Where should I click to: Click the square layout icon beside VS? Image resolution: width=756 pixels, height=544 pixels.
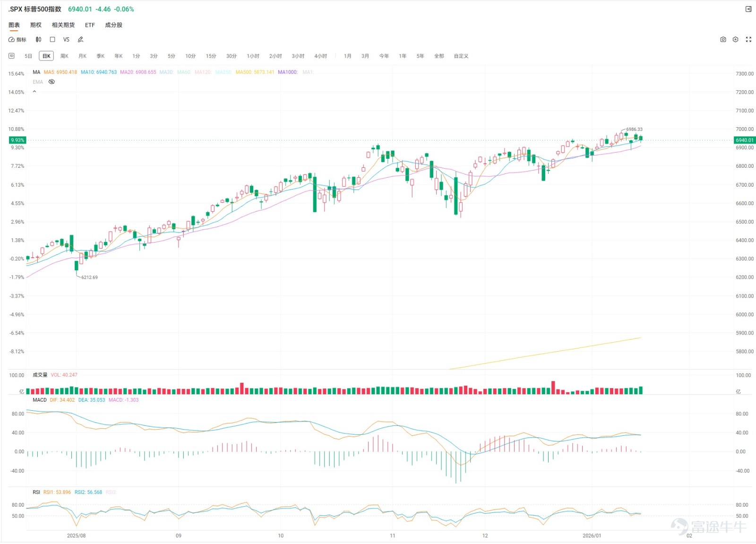(x=52, y=40)
